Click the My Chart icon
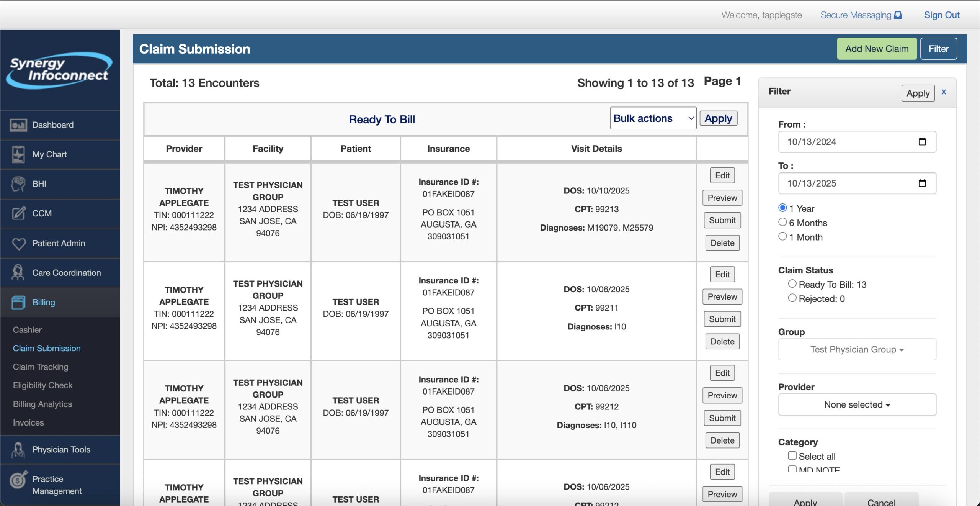 tap(18, 154)
